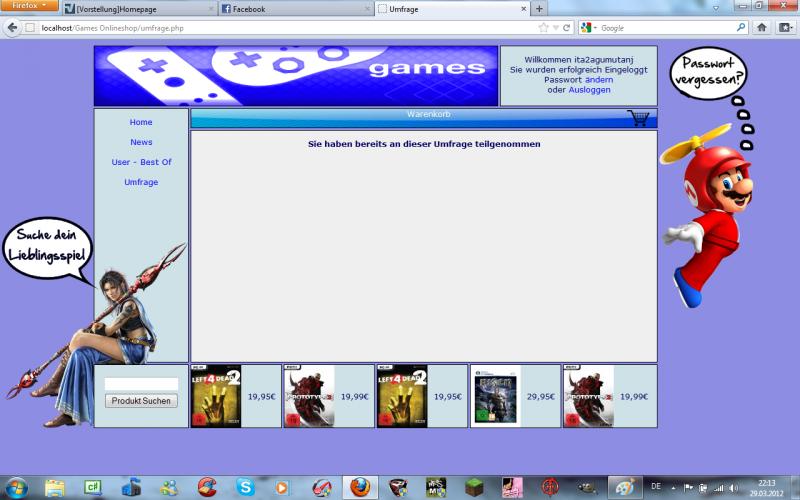The height and width of the screenshot is (500, 800).
Task: Open a new tab with the plus button
Action: (540, 9)
